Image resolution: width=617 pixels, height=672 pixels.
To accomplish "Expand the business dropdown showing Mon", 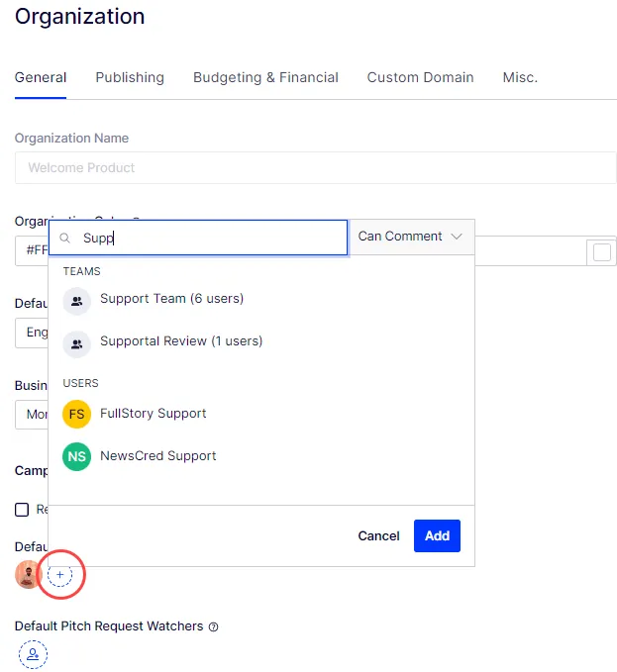I will (x=32, y=415).
